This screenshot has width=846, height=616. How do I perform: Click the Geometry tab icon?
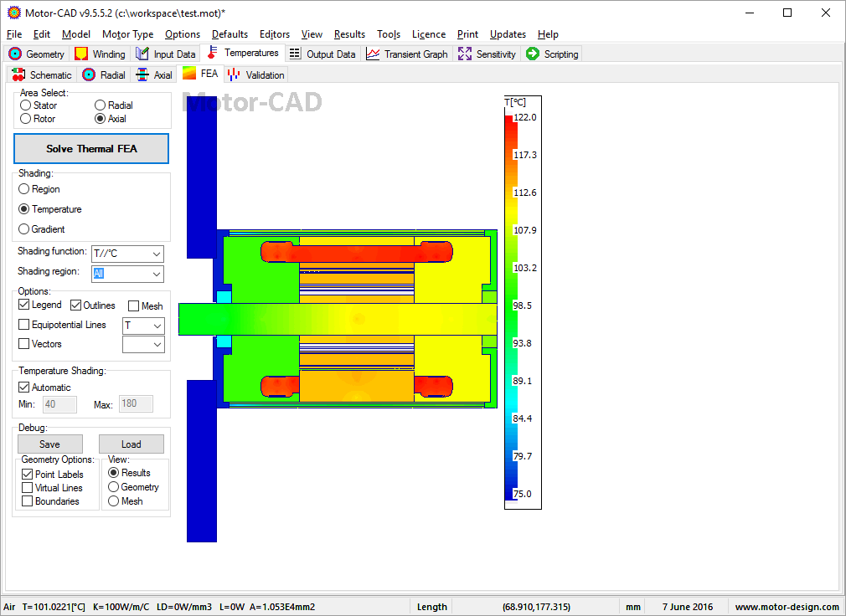(15, 54)
